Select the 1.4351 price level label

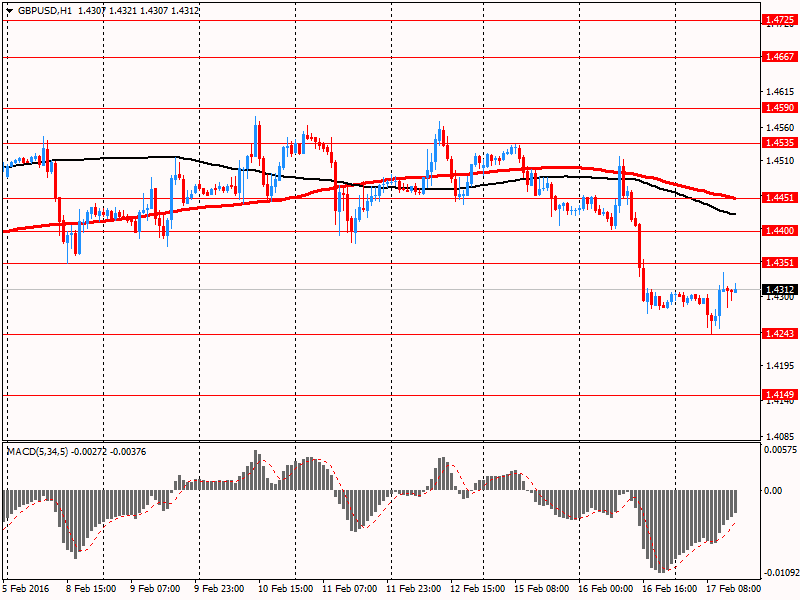(778, 263)
